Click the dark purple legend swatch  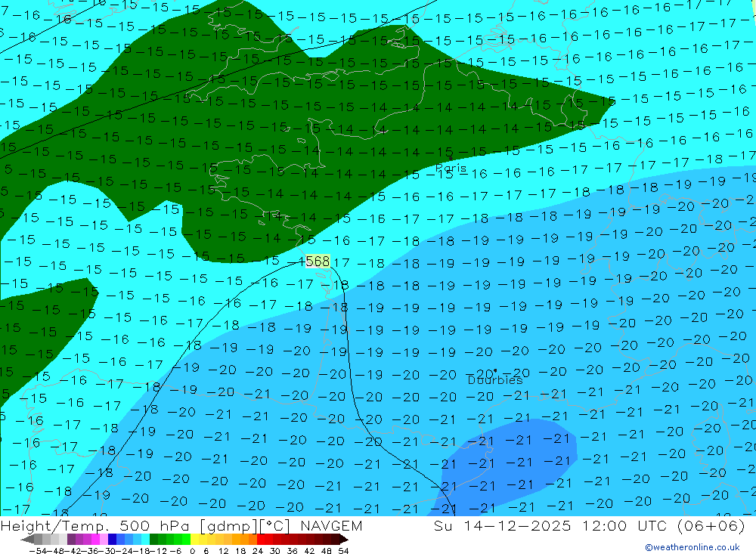pyautogui.click(x=71, y=540)
